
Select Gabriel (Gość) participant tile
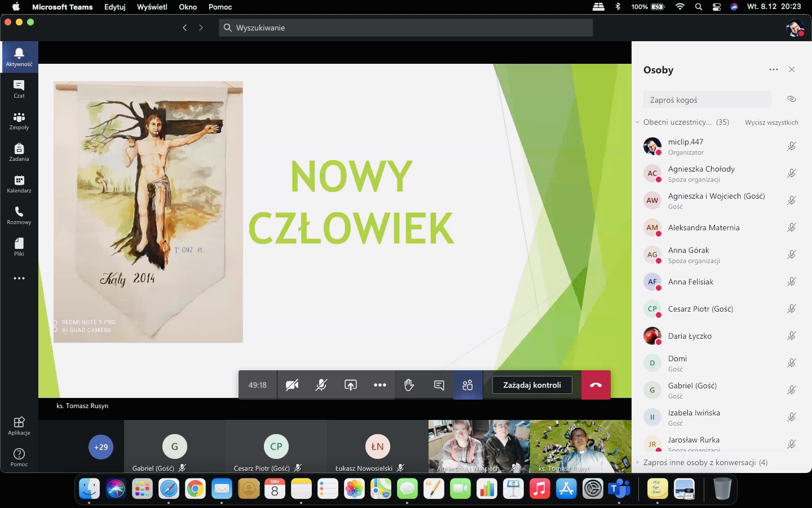tap(175, 446)
